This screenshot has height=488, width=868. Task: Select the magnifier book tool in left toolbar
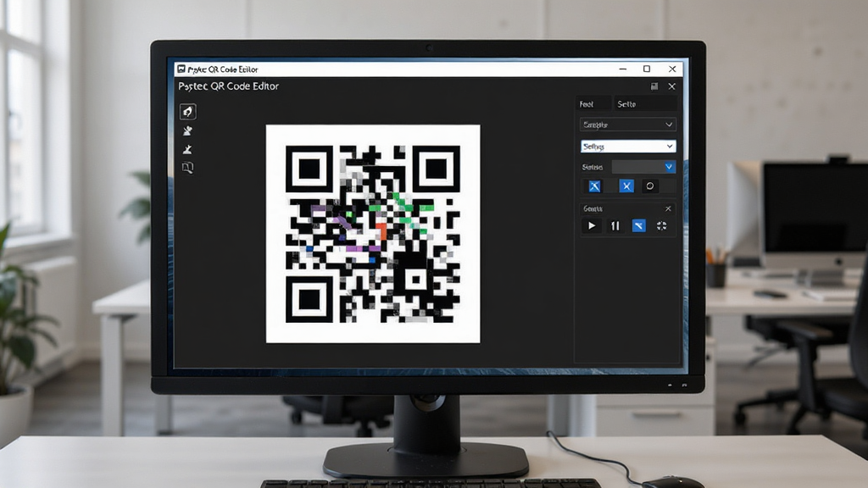coord(187,168)
